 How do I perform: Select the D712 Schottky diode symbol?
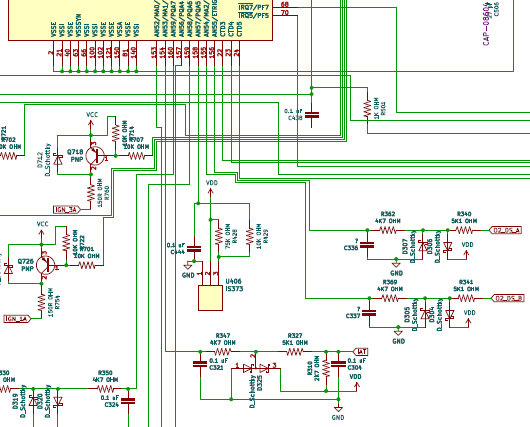pos(58,160)
